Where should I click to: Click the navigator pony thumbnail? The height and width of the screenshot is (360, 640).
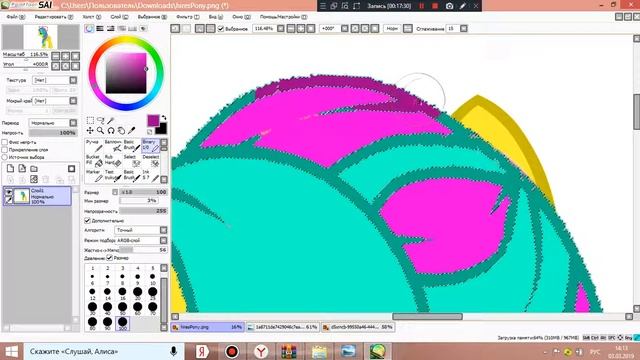click(40, 37)
